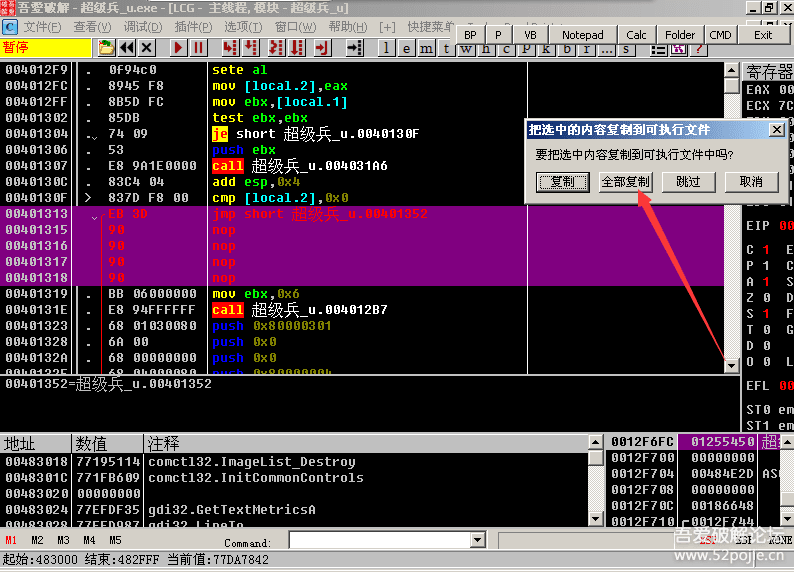Viewport: 794px width, 572px height.
Task: Show Executable modules with the 'e' icon
Action: 406,48
